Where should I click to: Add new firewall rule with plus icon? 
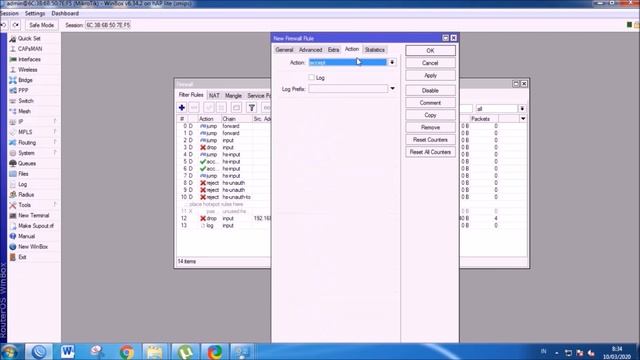tap(182, 108)
